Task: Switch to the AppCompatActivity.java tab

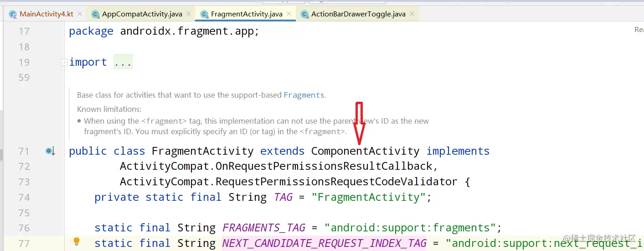Action: point(142,14)
